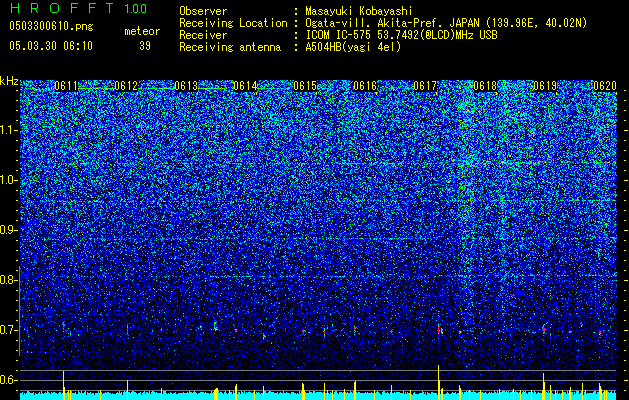Click the kHz axis unit label
Image resolution: width=629 pixels, height=400 pixels.
pyautogui.click(x=9, y=81)
